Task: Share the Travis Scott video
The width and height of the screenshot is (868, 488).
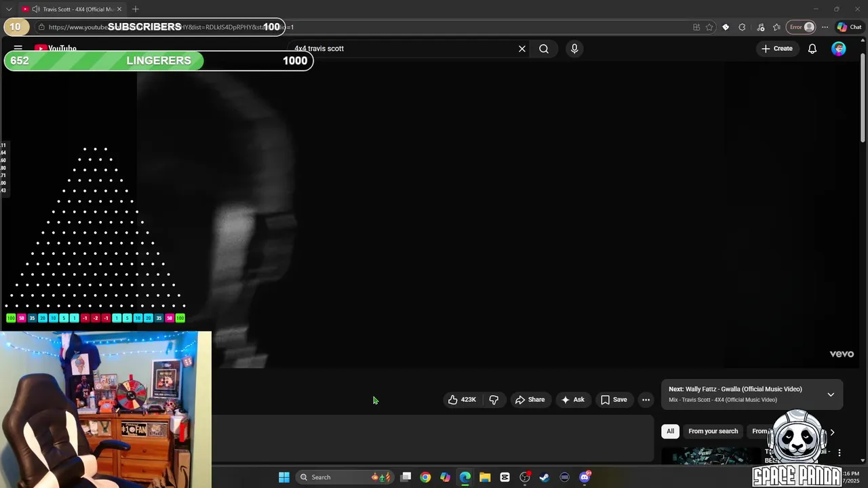Action: click(x=530, y=400)
